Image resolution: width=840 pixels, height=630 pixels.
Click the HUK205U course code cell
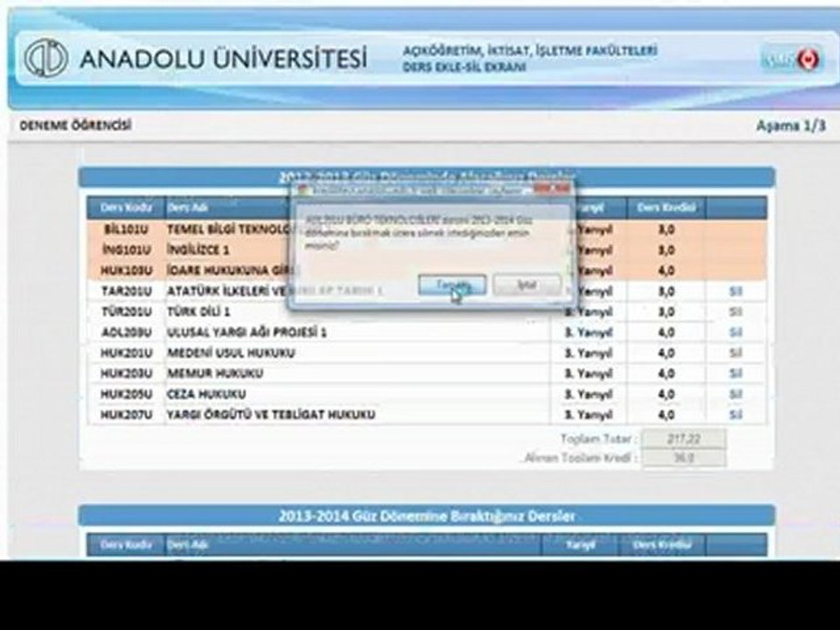coord(126,395)
